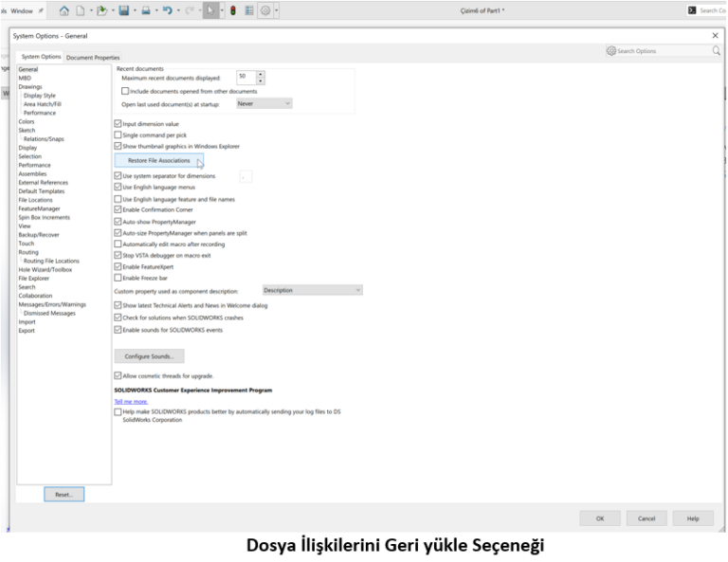Expand the component Description property dropdown

312,290
